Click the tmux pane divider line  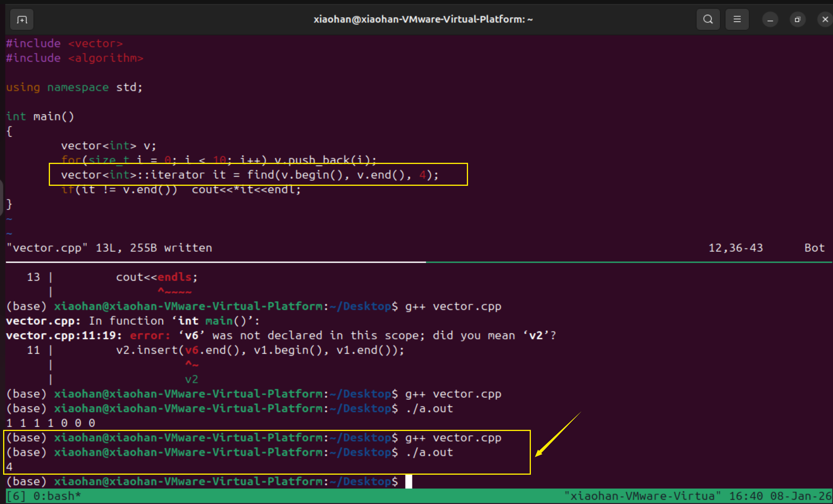coord(416,262)
